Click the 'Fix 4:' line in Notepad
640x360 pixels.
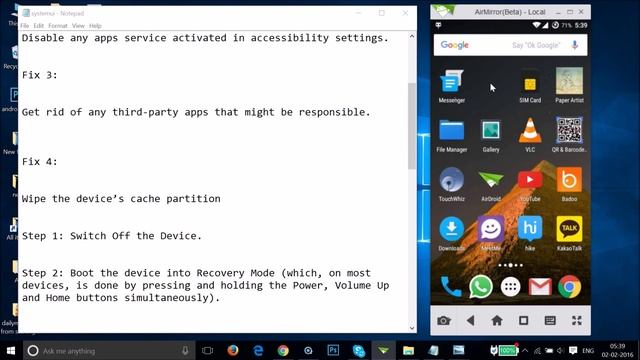point(40,162)
